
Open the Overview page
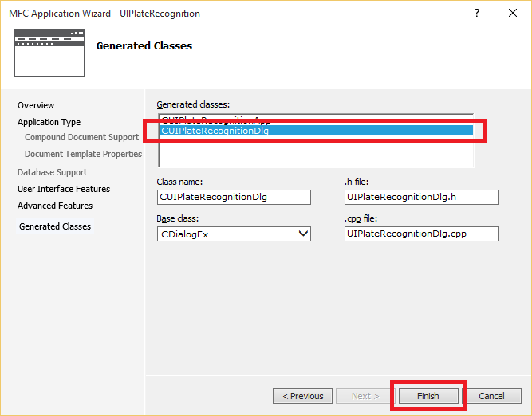coord(36,105)
